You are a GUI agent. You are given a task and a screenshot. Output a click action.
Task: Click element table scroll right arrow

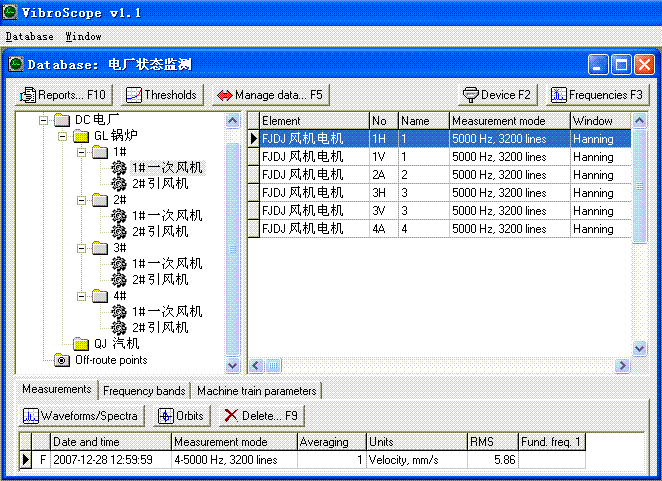click(622, 366)
